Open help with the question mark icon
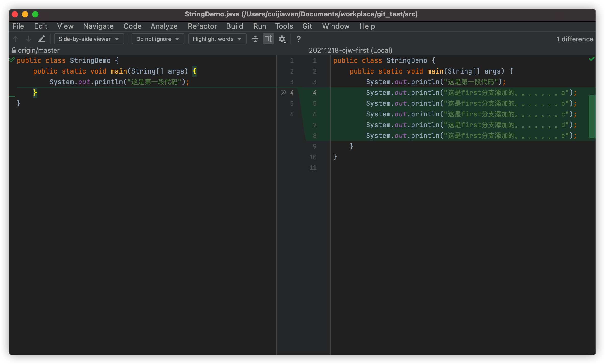Screen dimensions: 605x364 point(298,39)
